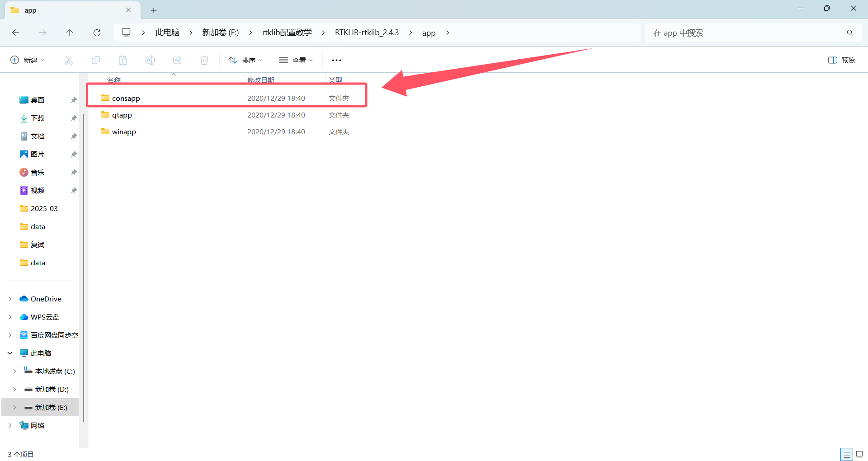868x461 pixels.
Task: Click the search magnifier icon
Action: click(850, 33)
